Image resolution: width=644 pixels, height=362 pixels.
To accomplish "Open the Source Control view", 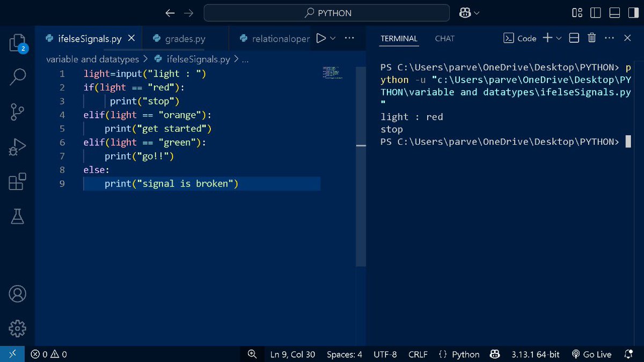I will 18,112.
